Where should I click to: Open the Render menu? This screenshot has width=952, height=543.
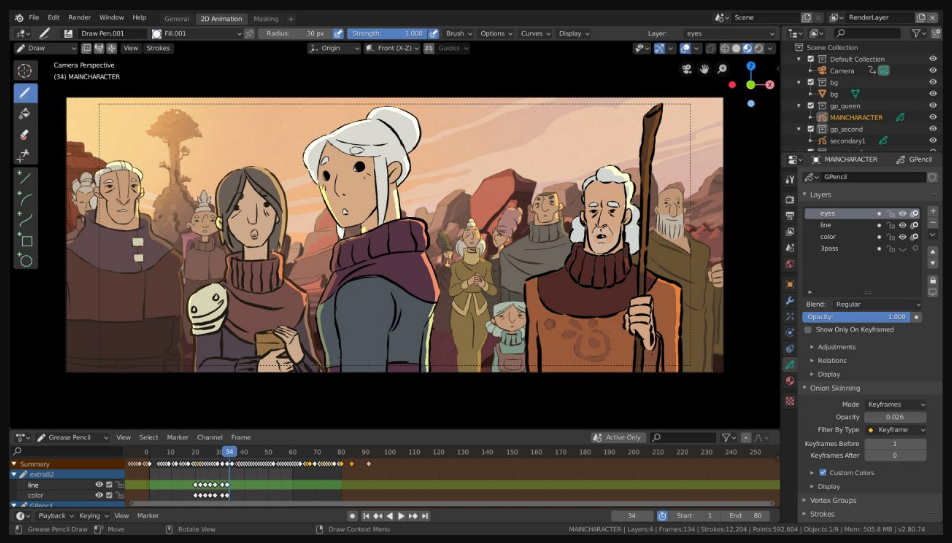pos(79,18)
